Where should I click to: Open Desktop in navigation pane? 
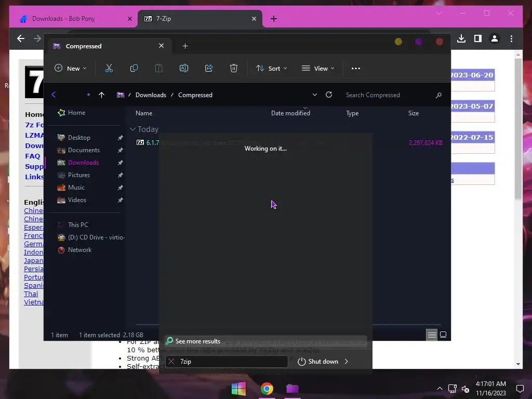click(79, 137)
